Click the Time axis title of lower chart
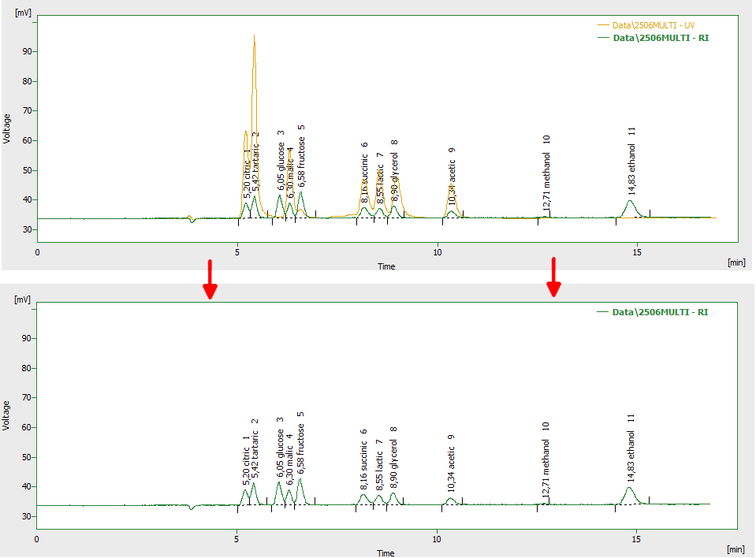The width and height of the screenshot is (756, 558). [385, 553]
